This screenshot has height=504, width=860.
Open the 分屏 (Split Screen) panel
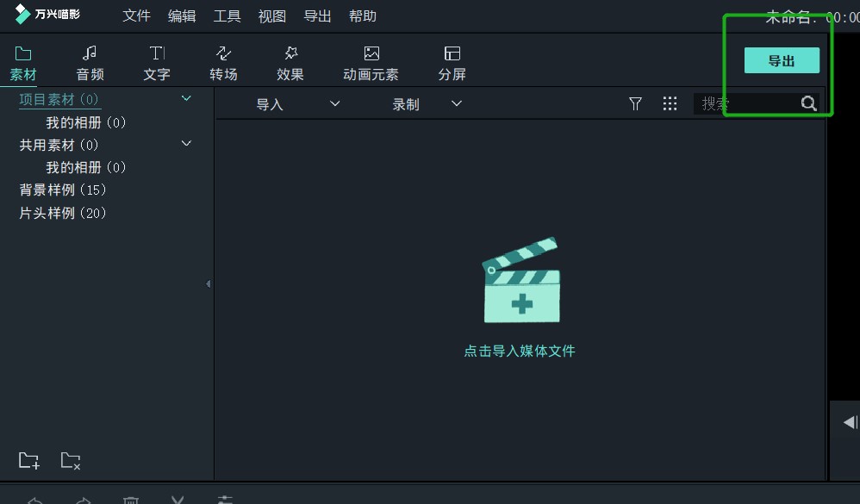pos(452,61)
